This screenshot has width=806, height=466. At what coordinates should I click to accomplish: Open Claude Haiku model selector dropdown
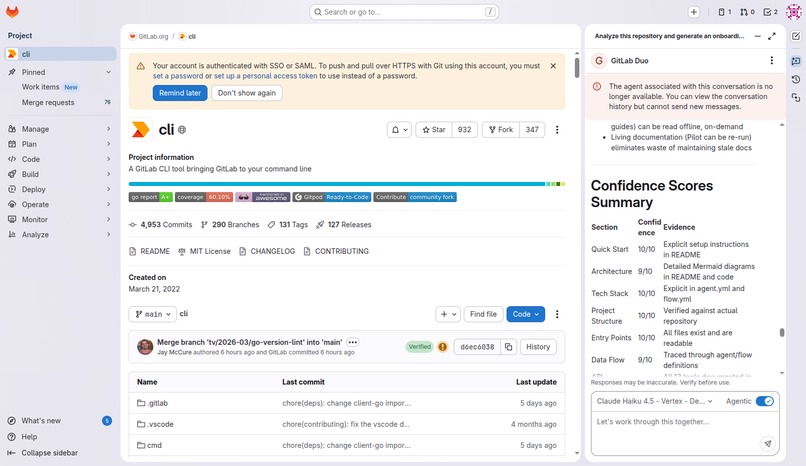(x=654, y=401)
